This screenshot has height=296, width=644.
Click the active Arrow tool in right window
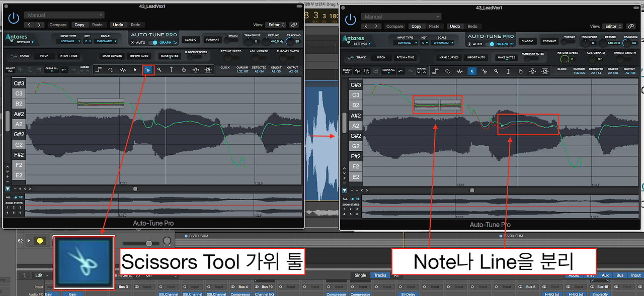(472, 71)
